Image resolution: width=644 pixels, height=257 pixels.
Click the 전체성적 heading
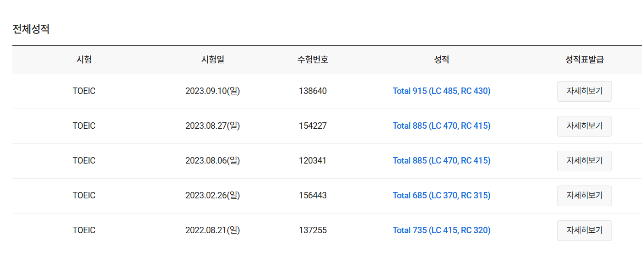pos(31,29)
